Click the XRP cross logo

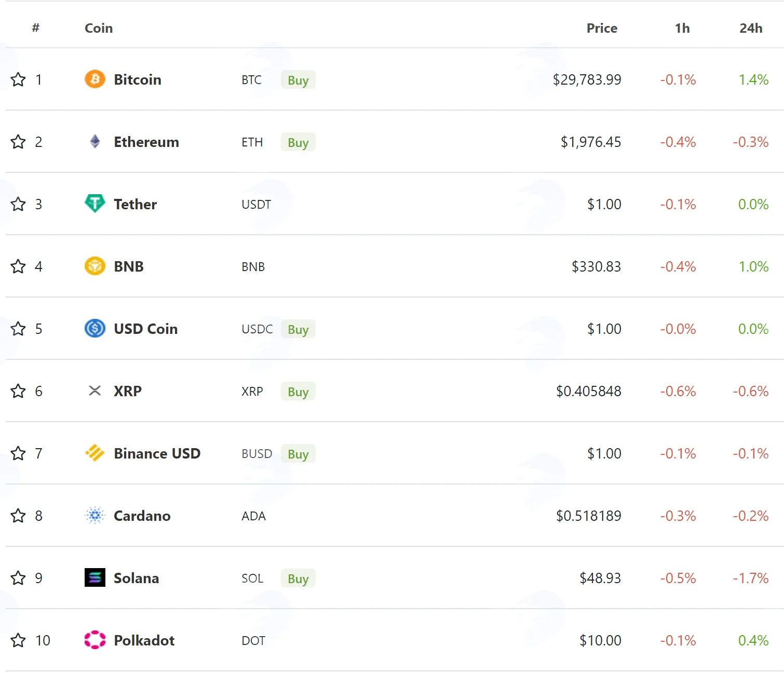95,391
